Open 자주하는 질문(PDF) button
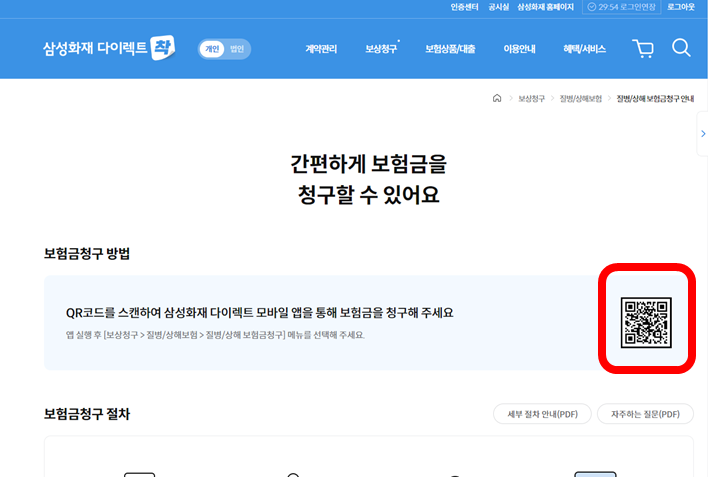The image size is (708, 477). coord(645,414)
